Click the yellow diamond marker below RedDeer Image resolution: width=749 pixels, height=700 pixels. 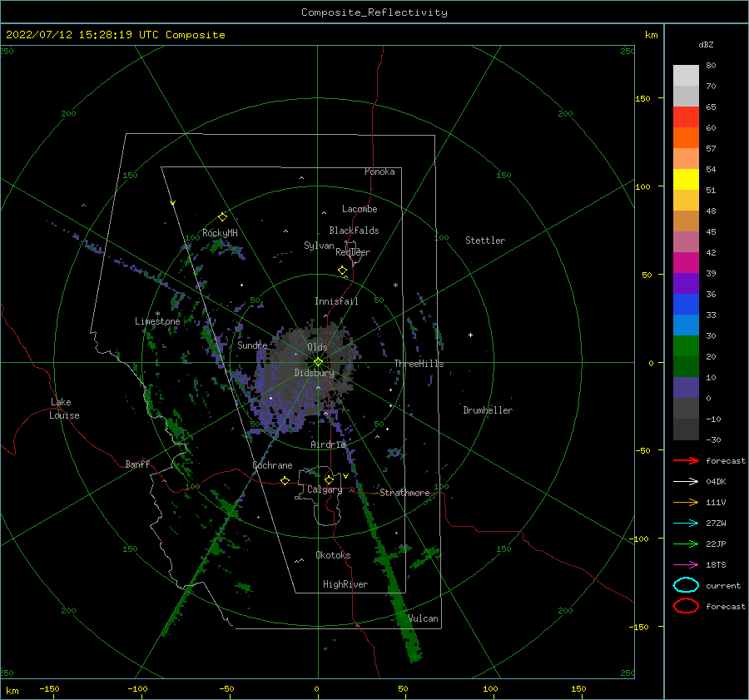[x=342, y=271]
